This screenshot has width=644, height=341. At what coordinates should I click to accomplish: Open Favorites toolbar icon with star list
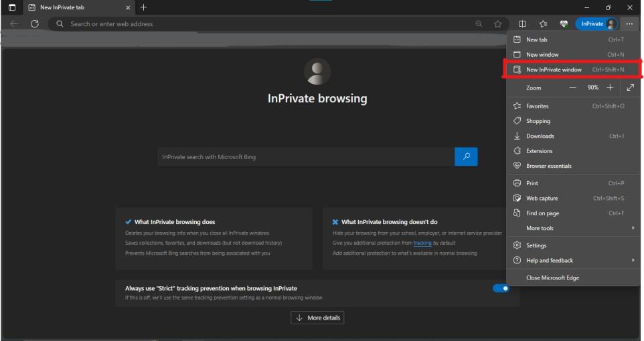544,24
